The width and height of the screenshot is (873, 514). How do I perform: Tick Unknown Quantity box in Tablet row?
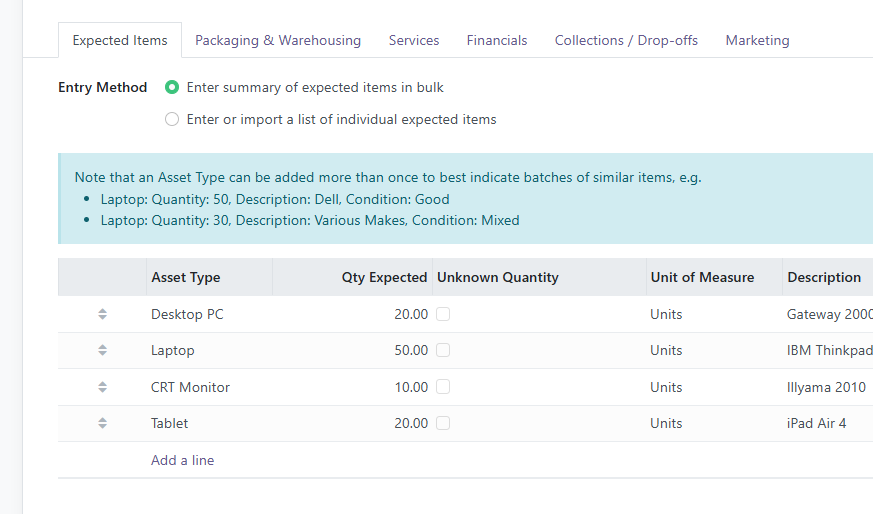point(443,423)
